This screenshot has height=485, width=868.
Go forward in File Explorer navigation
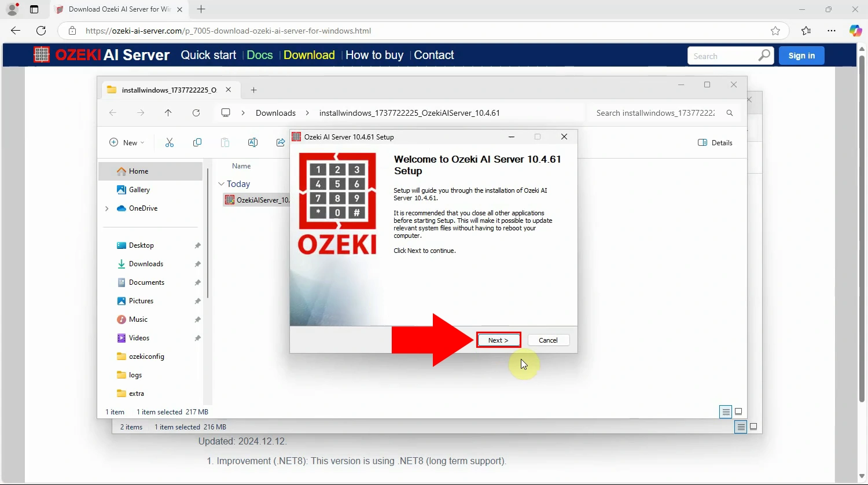pos(141,113)
